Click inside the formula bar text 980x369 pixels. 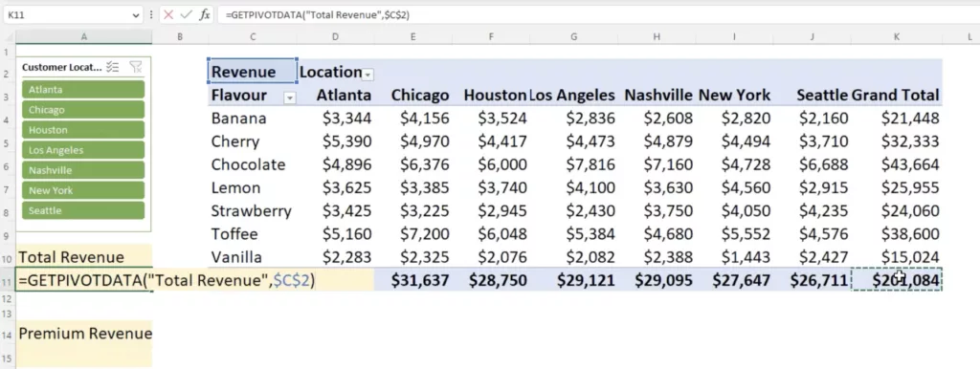(x=318, y=15)
